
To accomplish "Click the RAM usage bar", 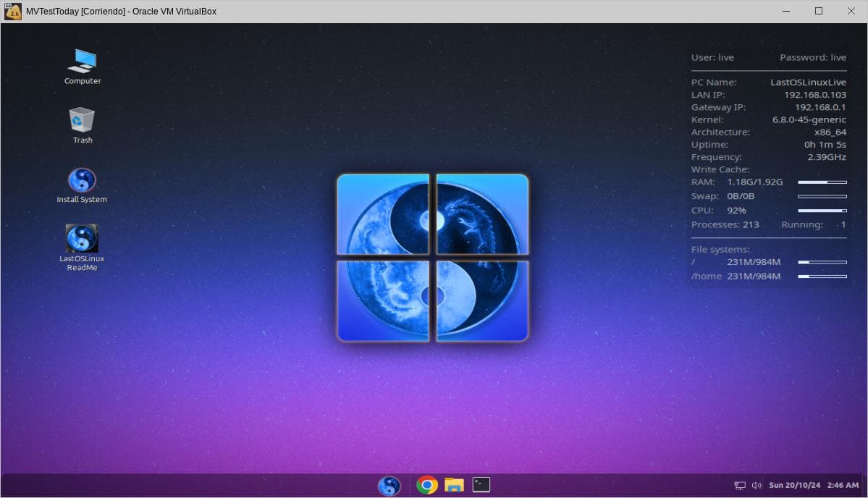I will 822,182.
